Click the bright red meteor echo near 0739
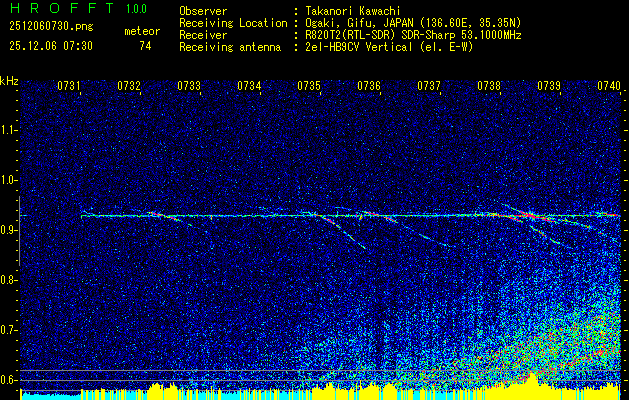Screen dimensions: 629x400 [x=530, y=216]
